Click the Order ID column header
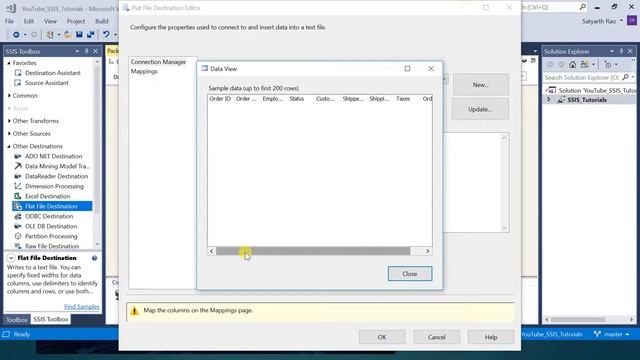 pyautogui.click(x=220, y=99)
